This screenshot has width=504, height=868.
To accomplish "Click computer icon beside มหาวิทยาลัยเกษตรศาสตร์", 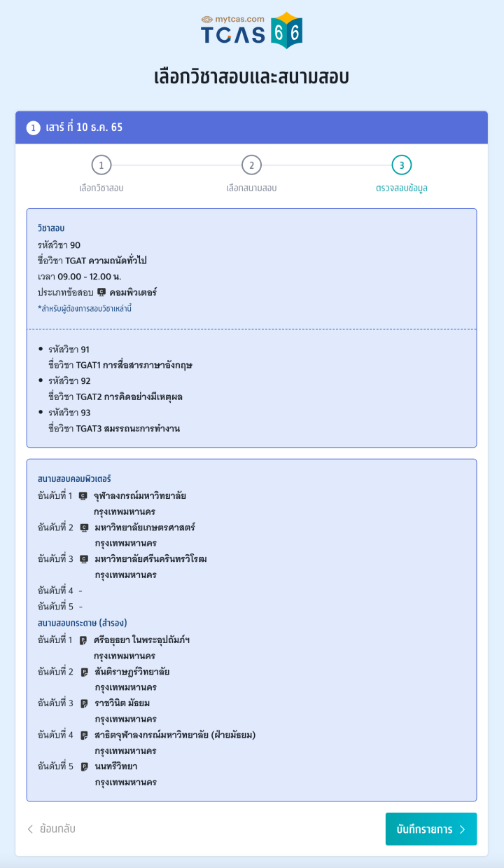I will point(84,528).
